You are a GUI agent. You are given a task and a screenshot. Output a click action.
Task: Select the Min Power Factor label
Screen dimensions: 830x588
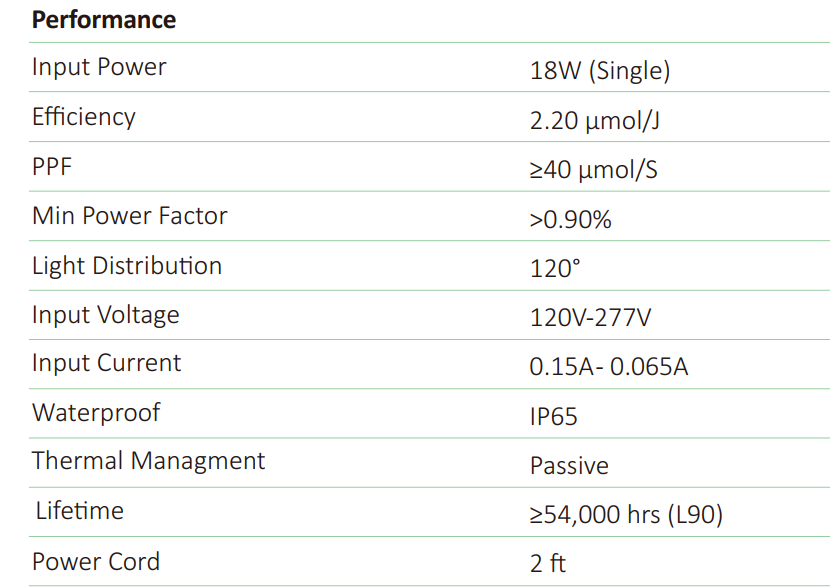tap(130, 216)
